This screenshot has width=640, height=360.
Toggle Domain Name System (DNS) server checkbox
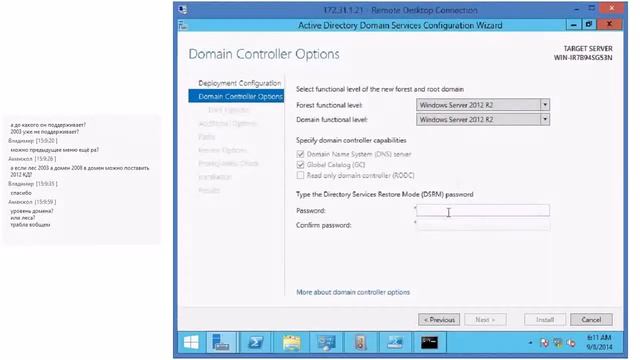pos(300,154)
